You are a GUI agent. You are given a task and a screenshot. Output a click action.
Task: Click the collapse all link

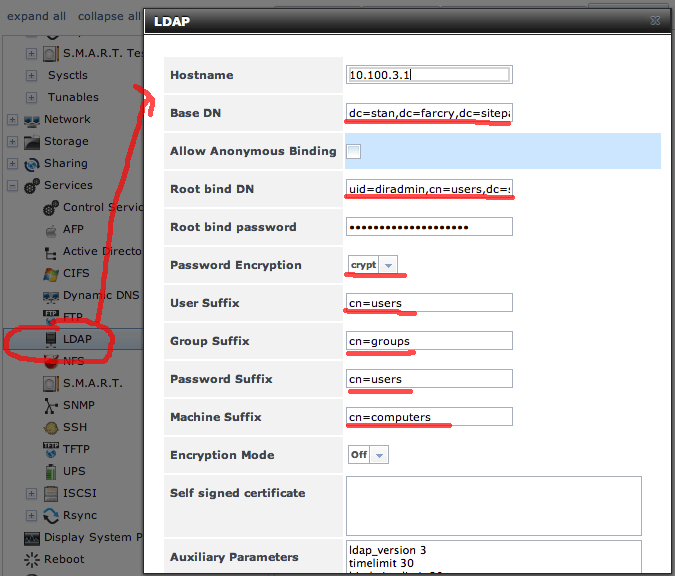click(x=108, y=16)
